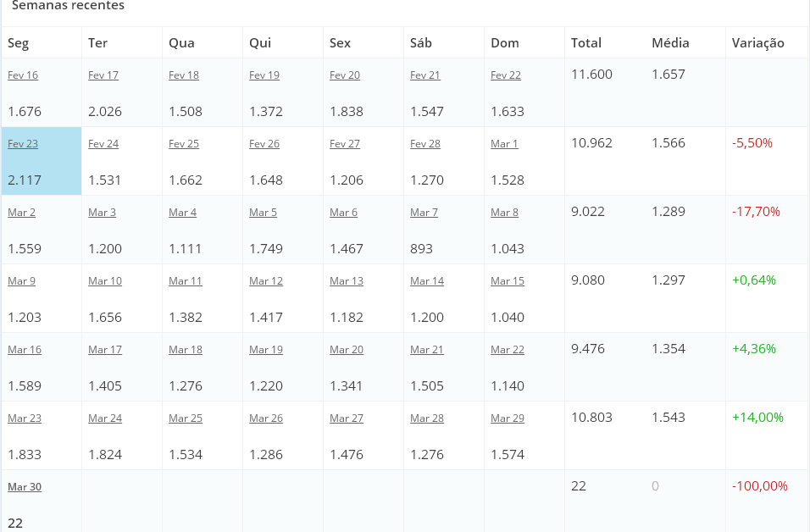Open the Fev 27 date link
Image resolution: width=810 pixels, height=532 pixels.
pyautogui.click(x=345, y=143)
